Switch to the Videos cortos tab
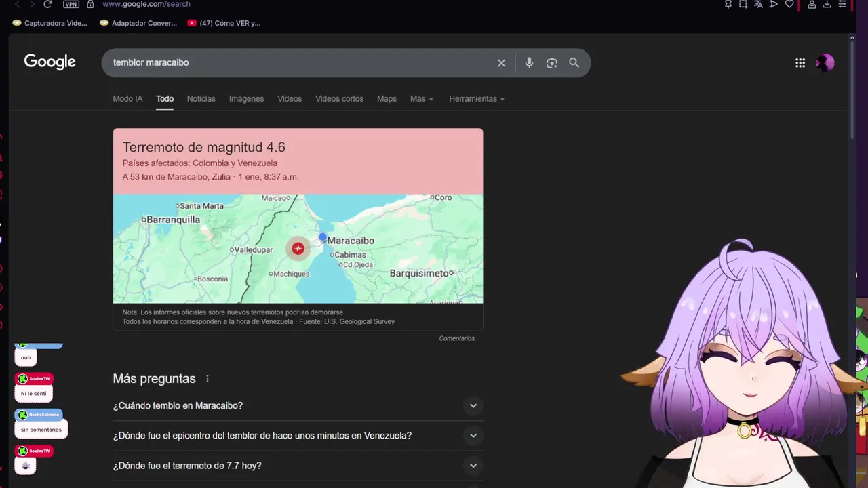Screen dimensions: 868x488 click(x=339, y=99)
